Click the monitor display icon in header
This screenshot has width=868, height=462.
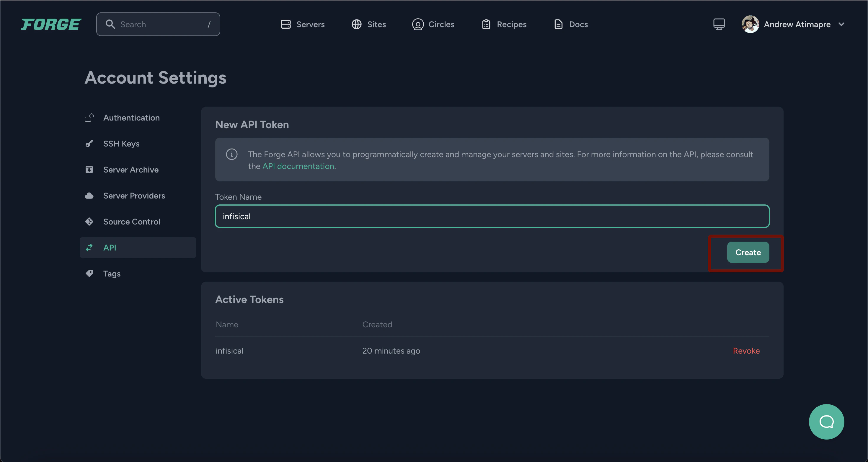pos(719,24)
